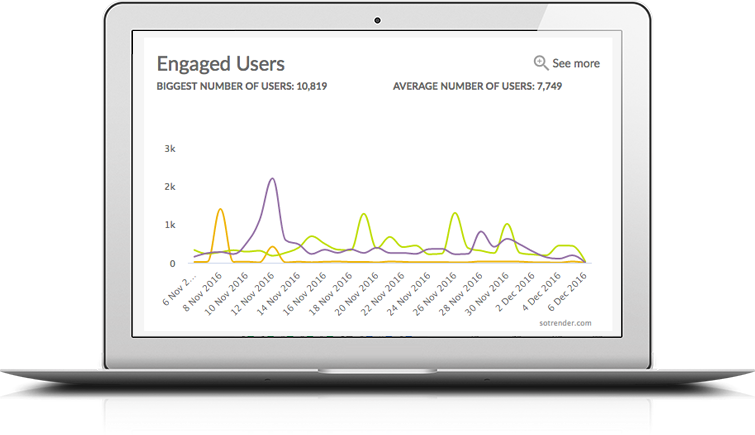The image size is (755, 435).
Task: Select the 3k y-axis label
Action: click(169, 148)
